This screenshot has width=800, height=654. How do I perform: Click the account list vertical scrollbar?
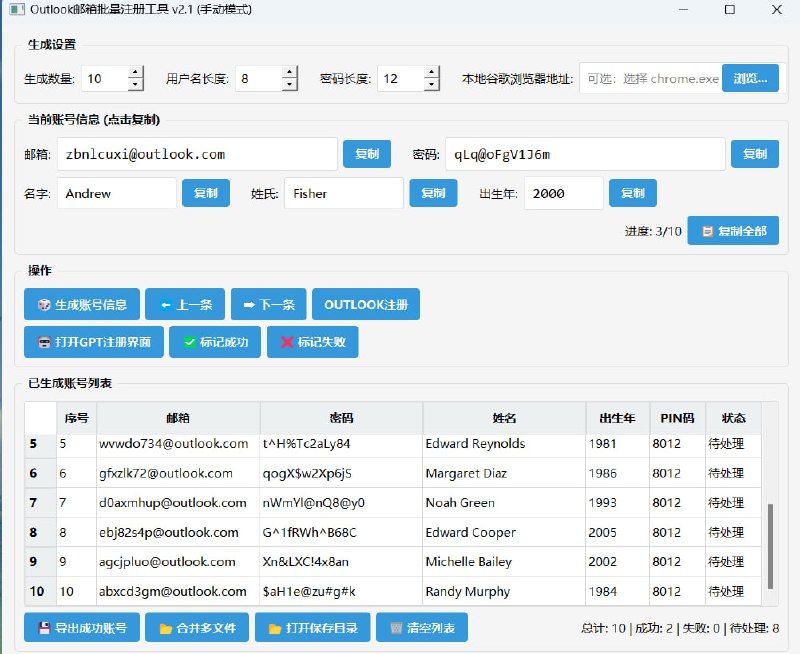click(770, 546)
